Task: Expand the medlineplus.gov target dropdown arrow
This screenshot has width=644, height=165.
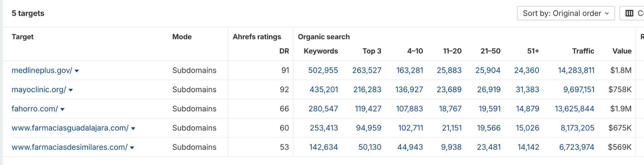Action: (77, 71)
